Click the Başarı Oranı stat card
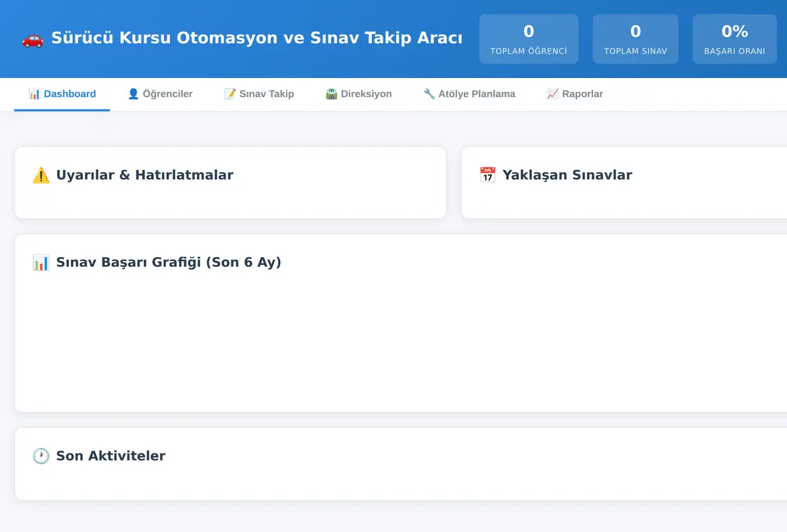 coord(735,39)
